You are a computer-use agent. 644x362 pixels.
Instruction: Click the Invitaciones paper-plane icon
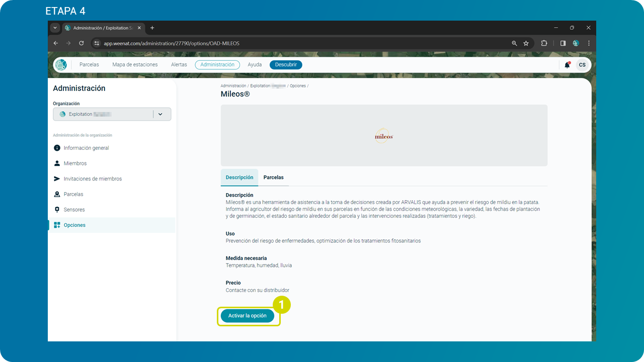[x=57, y=179]
